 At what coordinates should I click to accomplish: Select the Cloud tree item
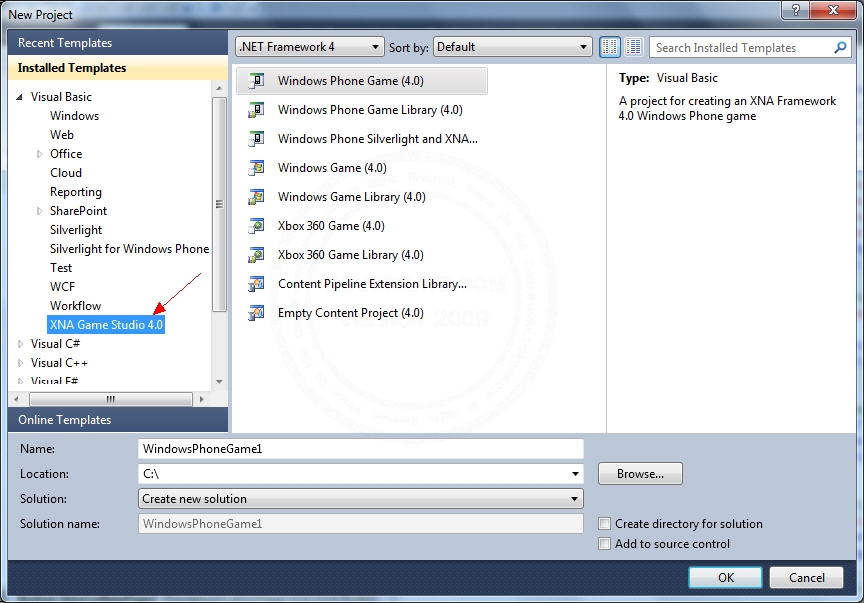point(66,173)
